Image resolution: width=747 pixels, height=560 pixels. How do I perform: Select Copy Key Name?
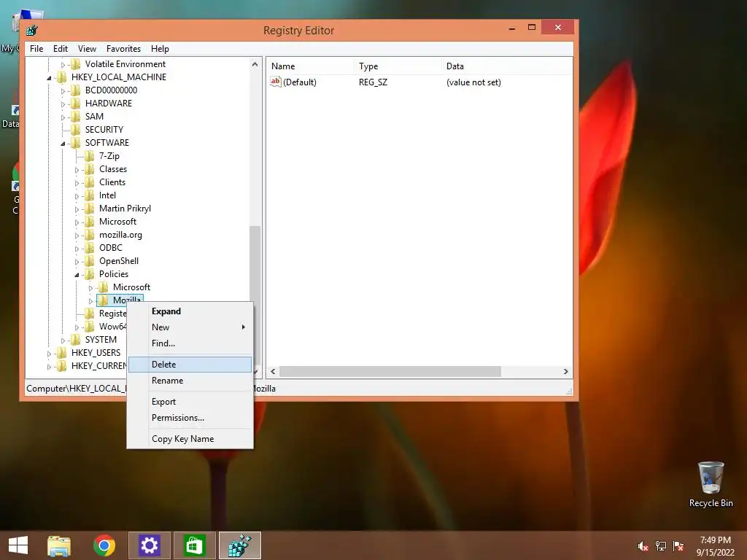(190, 438)
